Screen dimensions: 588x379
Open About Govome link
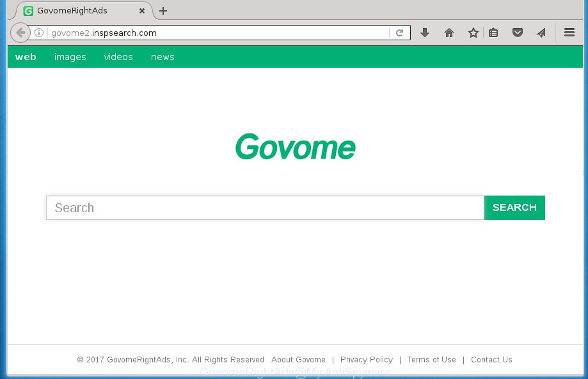299,360
